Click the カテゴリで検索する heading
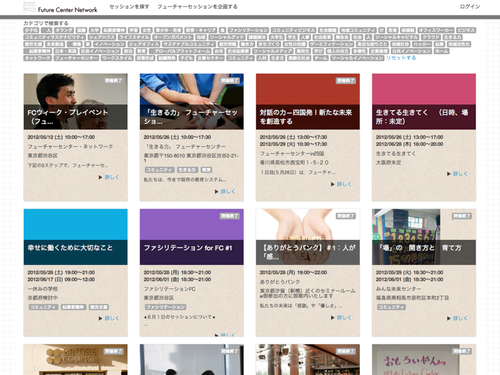 point(46,23)
